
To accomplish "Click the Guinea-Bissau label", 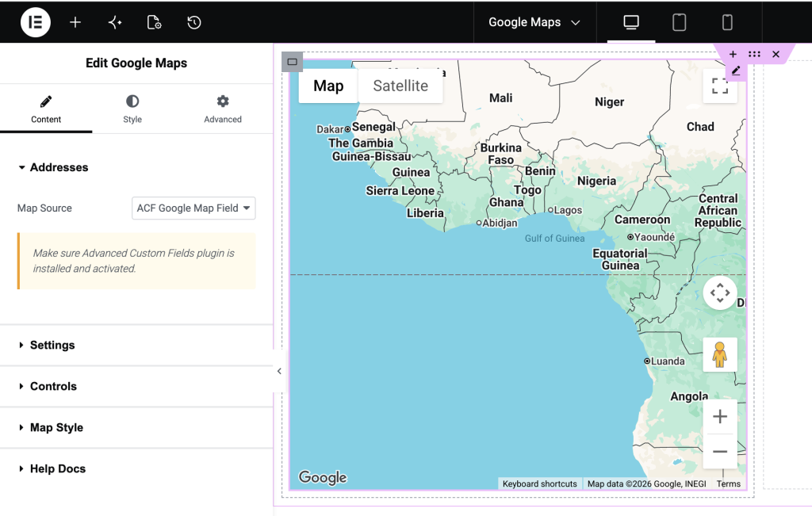I will tap(371, 156).
